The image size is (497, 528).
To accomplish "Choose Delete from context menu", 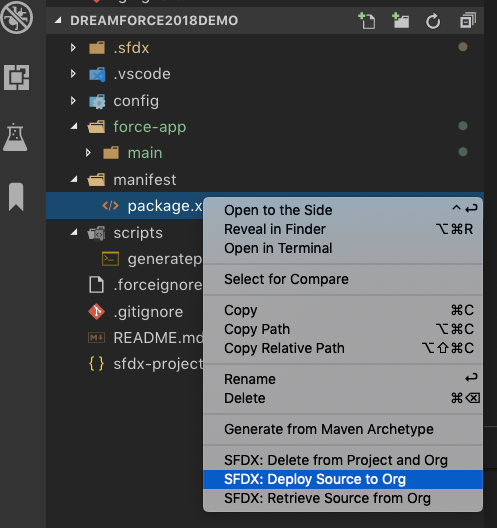I will coord(343,398).
